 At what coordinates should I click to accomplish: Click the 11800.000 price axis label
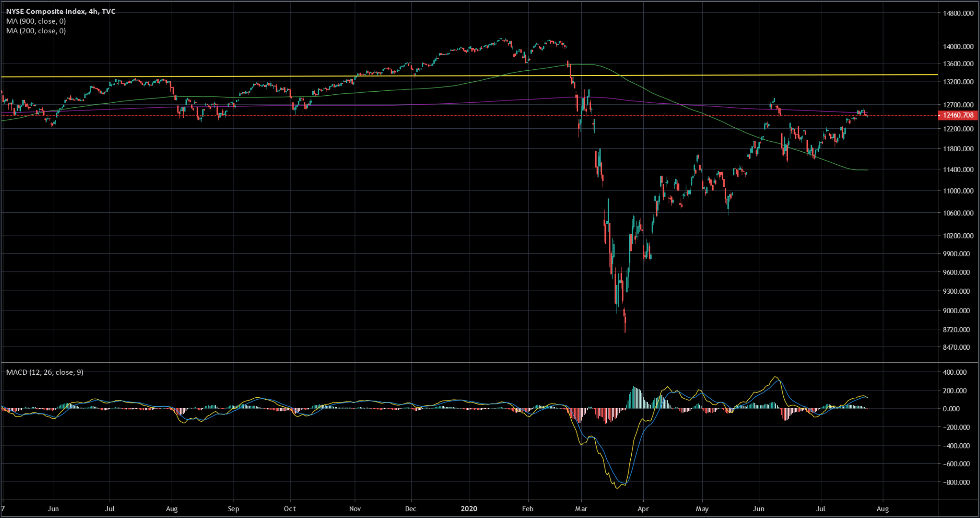[958, 149]
